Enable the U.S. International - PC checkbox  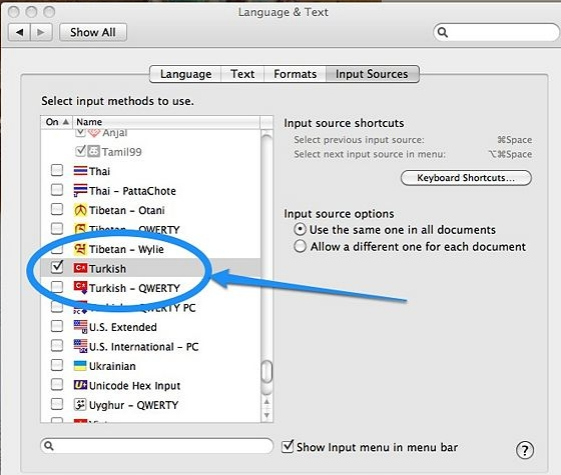[x=57, y=345]
